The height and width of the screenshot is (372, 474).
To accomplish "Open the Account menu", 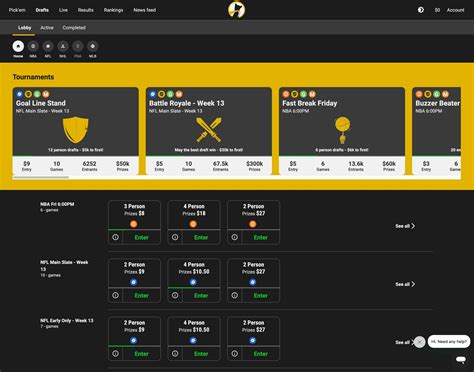I will click(455, 10).
